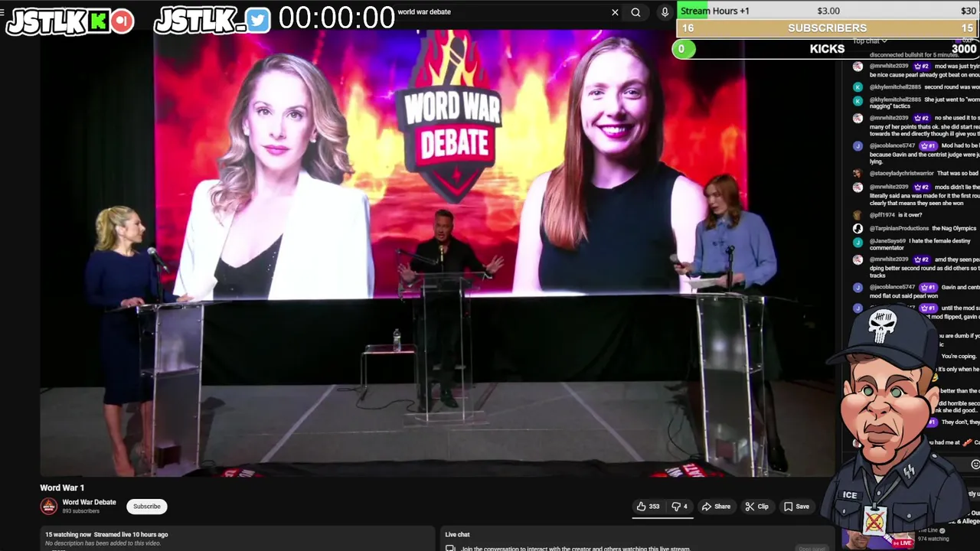Click username @staceyladychristwarrior in chat
The height and width of the screenshot is (551, 980).
click(x=902, y=174)
